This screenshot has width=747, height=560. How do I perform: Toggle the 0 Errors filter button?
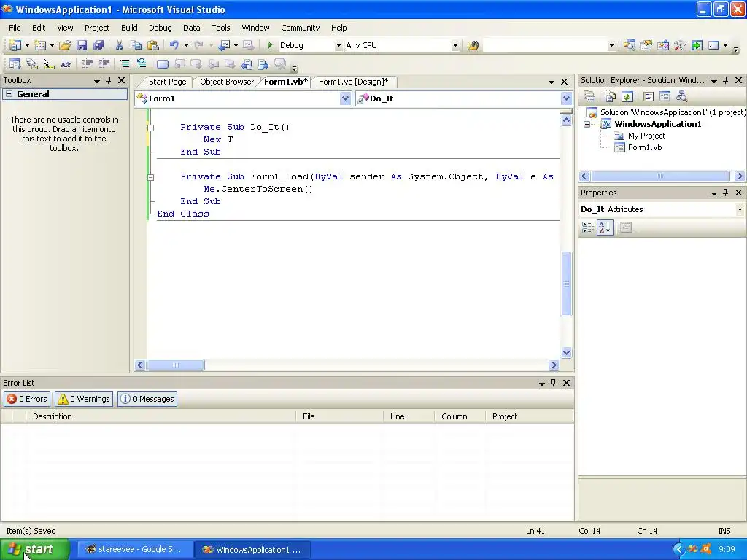pyautogui.click(x=27, y=399)
